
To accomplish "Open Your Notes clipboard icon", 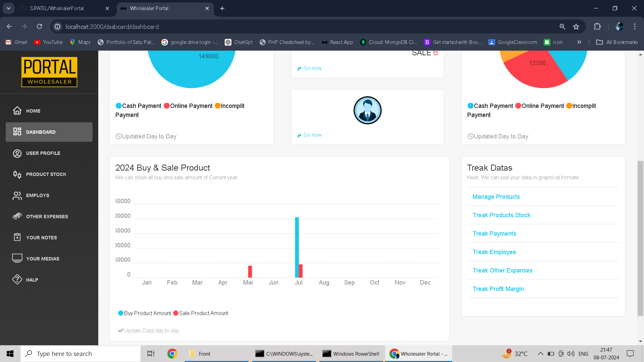I will pos(17,237).
